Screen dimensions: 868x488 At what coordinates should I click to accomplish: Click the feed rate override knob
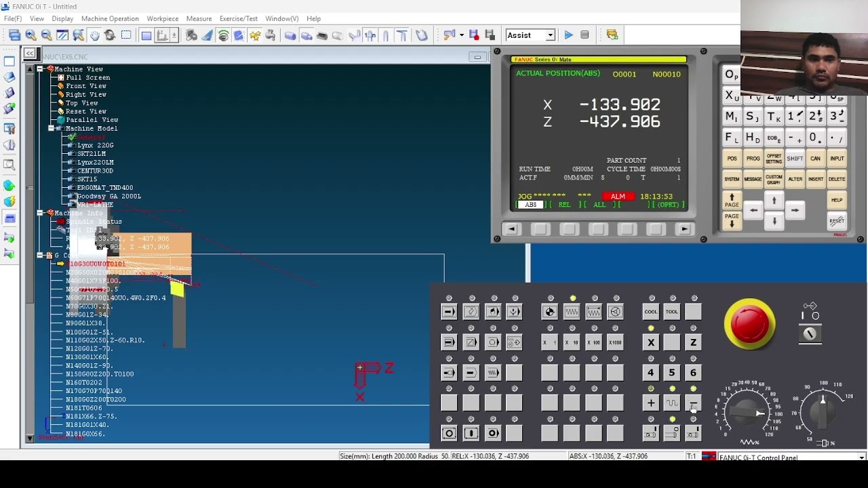[x=748, y=411]
